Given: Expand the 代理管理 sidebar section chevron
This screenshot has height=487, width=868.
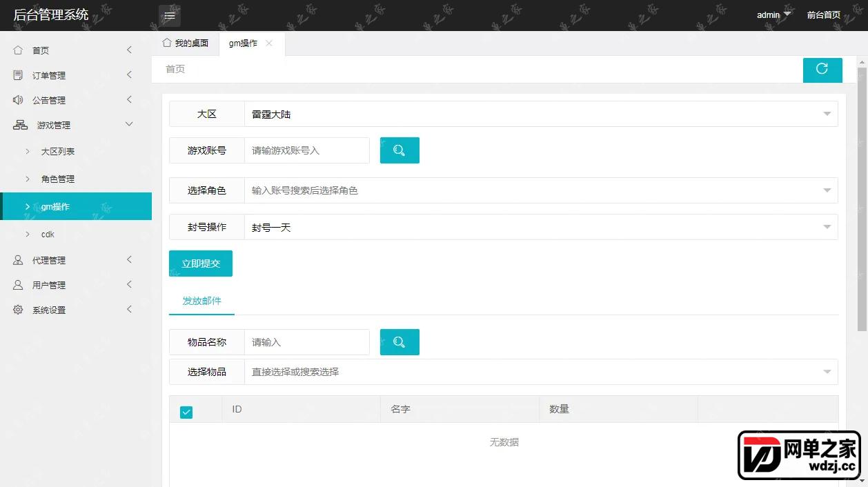Looking at the screenshot, I should click(129, 259).
